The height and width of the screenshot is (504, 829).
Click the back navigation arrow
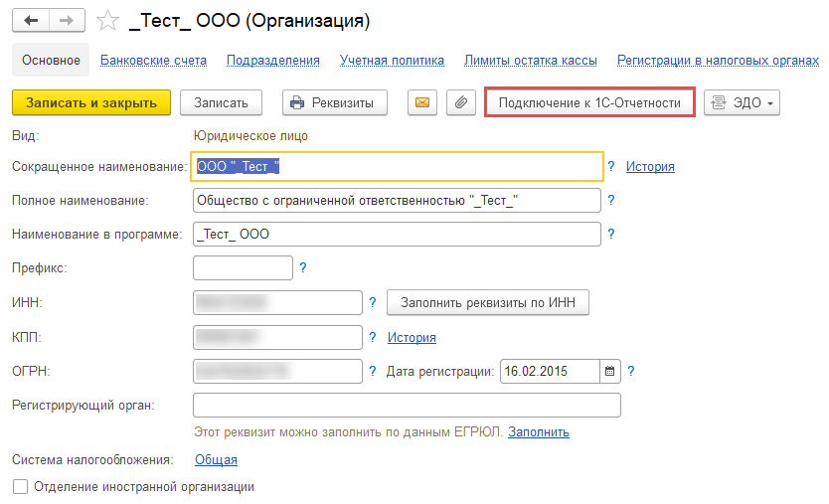pos(32,21)
